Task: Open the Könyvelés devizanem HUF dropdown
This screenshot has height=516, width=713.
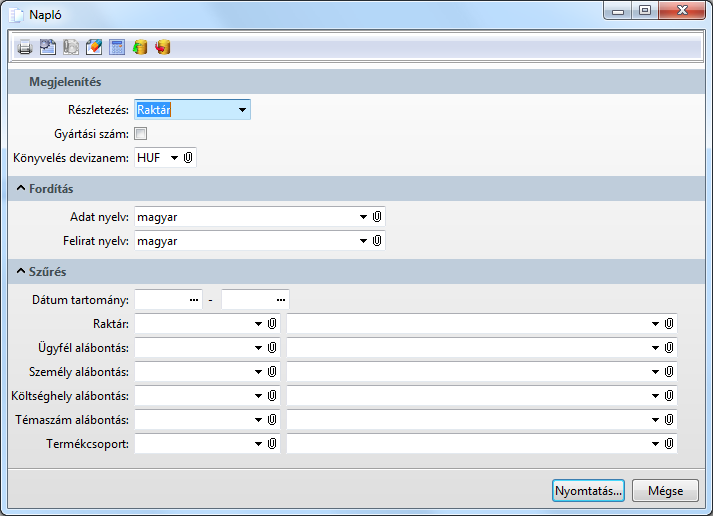Action: (174, 158)
